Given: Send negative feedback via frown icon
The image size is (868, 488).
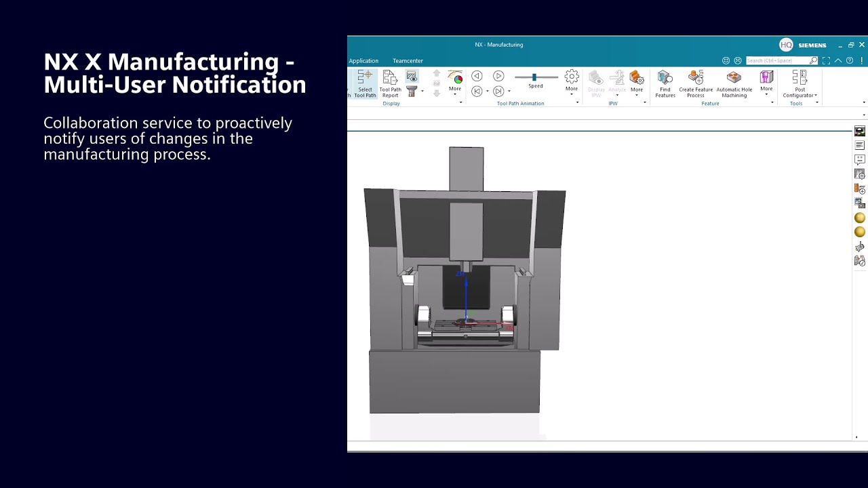Looking at the screenshot, I should pos(738,60).
